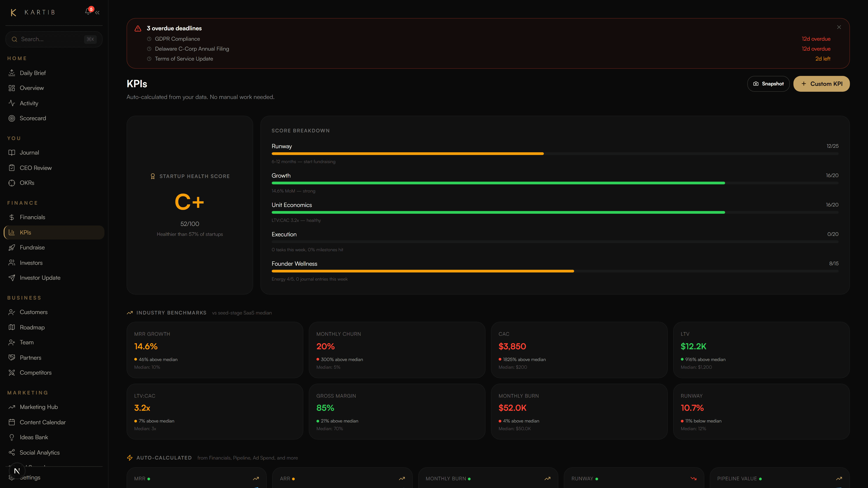Click the Content Calendar icon
Image resolution: width=868 pixels, height=488 pixels.
click(12, 422)
